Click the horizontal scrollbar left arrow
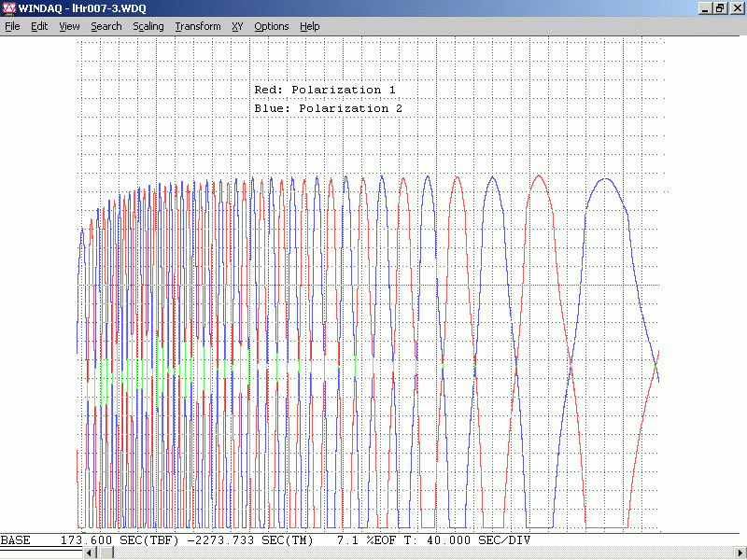This screenshot has width=747, height=560. pos(91,553)
